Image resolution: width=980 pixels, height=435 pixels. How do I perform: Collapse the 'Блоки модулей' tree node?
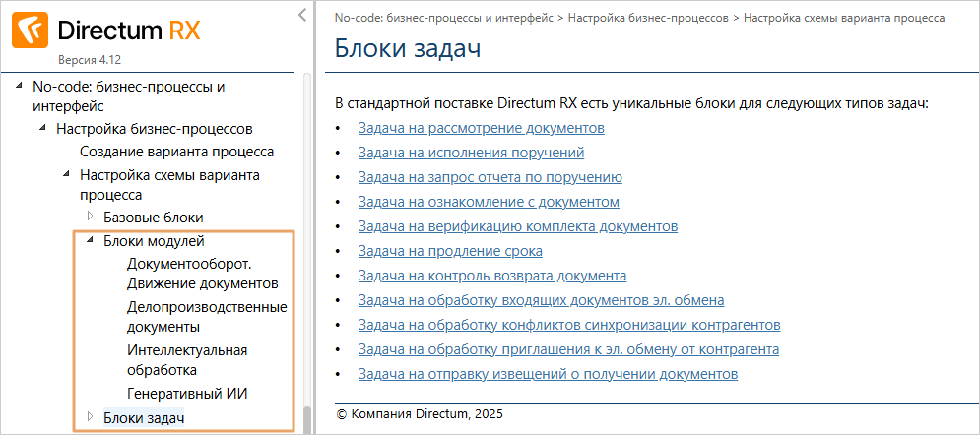tap(90, 240)
